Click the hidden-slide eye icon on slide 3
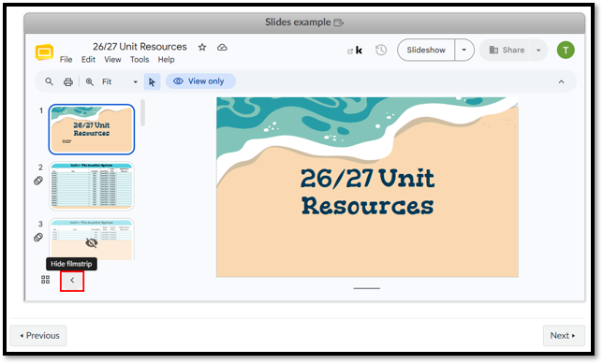 [x=92, y=243]
